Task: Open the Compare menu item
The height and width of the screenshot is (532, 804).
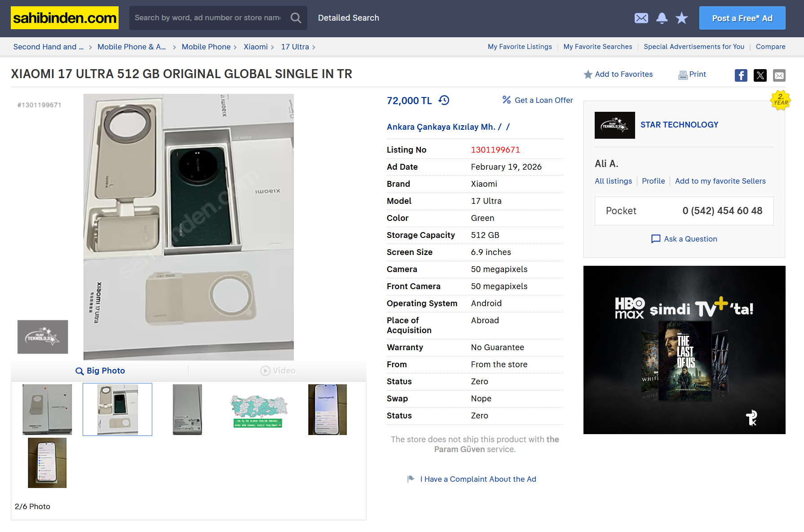Action: pyautogui.click(x=770, y=47)
